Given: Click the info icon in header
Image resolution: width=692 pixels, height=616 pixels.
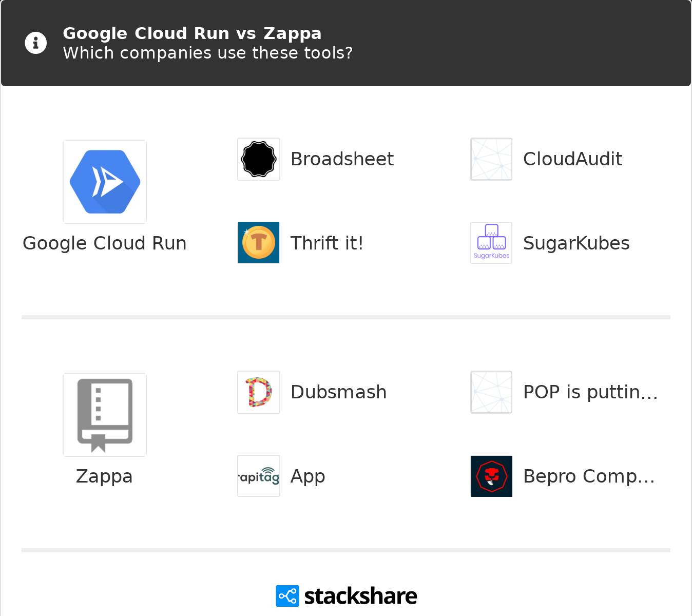Looking at the screenshot, I should [x=36, y=43].
